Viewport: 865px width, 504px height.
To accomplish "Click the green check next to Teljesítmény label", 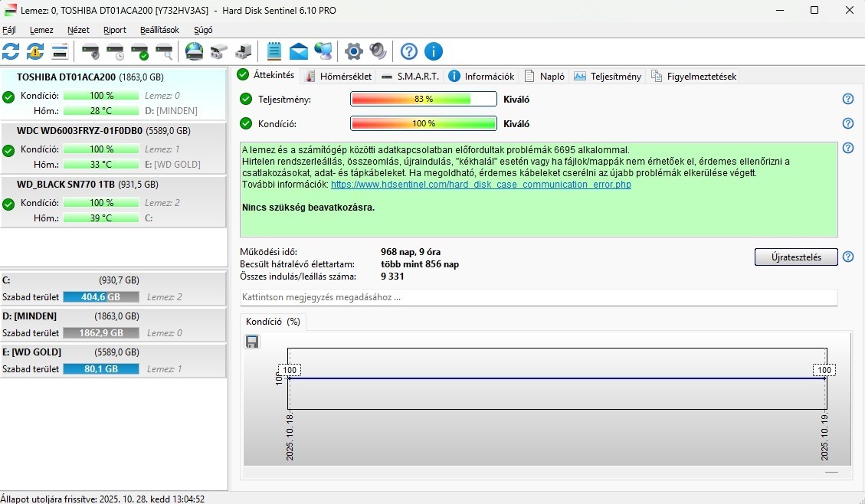I will pyautogui.click(x=246, y=100).
